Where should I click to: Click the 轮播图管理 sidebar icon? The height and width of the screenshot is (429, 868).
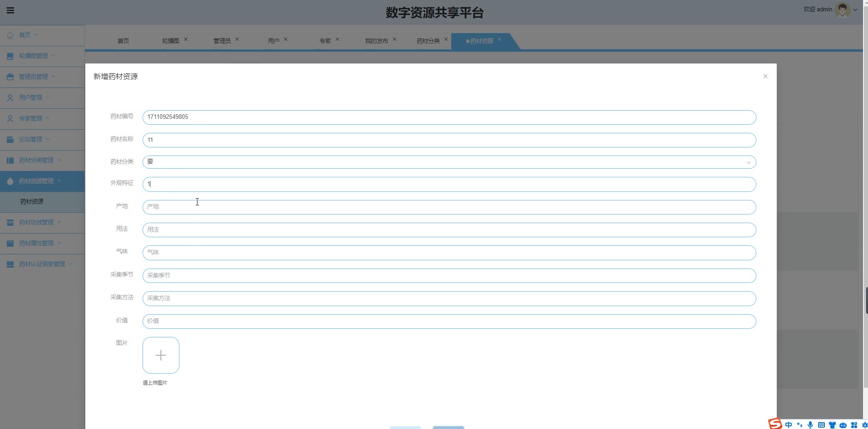point(10,56)
